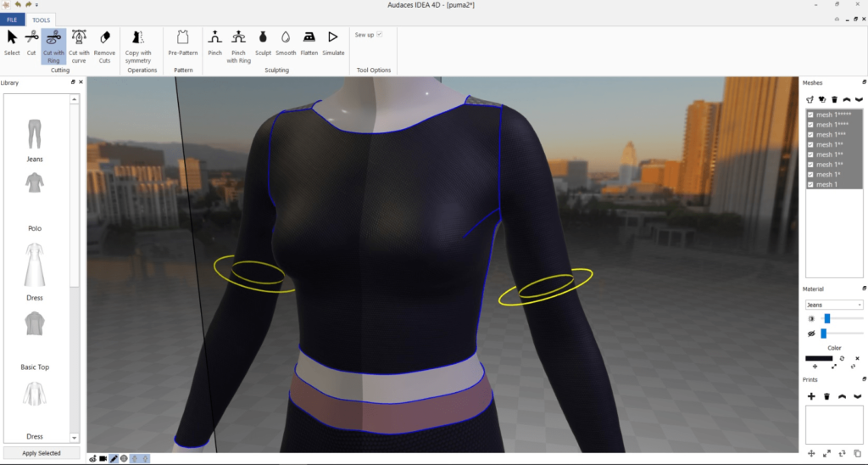
Task: Pick the Smooth droplet tool
Action: pyautogui.click(x=286, y=43)
